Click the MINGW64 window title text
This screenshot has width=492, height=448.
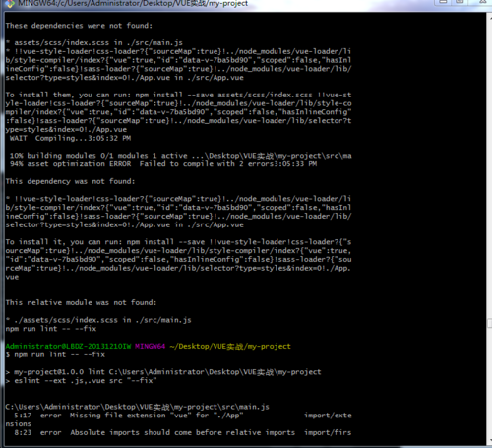tap(133, 4)
